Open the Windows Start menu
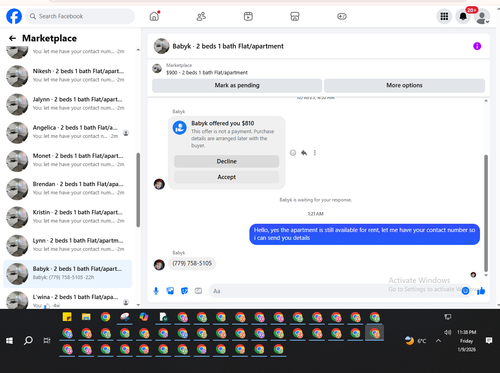Image resolution: width=500 pixels, height=373 pixels. coord(10,341)
